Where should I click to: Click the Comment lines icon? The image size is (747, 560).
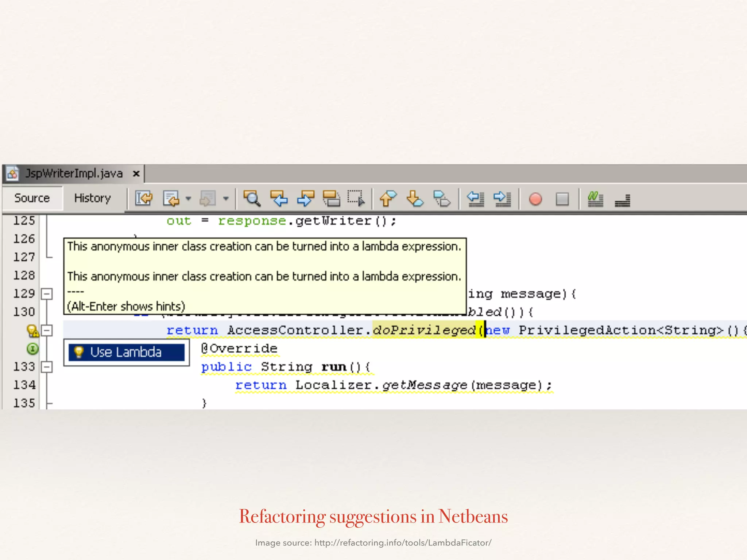pos(595,199)
